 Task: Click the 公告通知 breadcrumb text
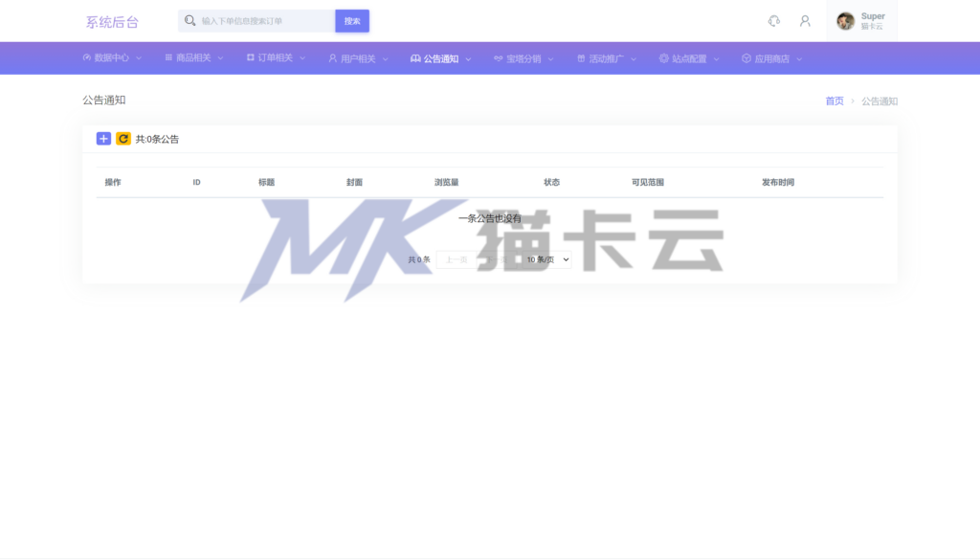tap(880, 101)
